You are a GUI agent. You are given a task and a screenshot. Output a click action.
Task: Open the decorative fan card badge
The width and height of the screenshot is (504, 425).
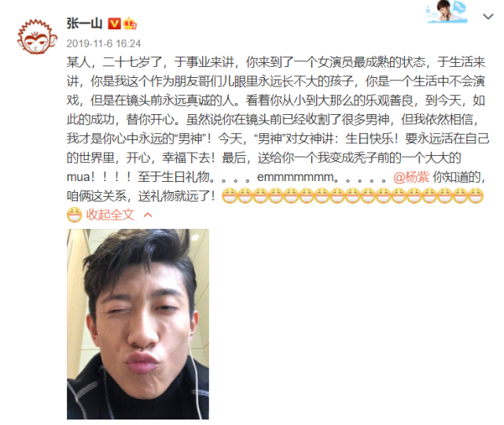coord(447,12)
